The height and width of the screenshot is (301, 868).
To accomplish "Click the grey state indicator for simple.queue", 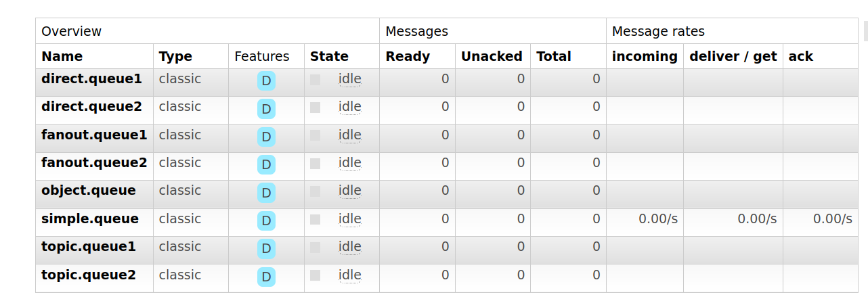I will click(x=315, y=219).
